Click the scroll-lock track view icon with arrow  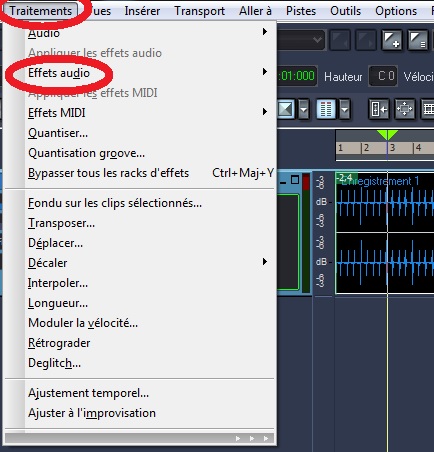click(x=378, y=109)
